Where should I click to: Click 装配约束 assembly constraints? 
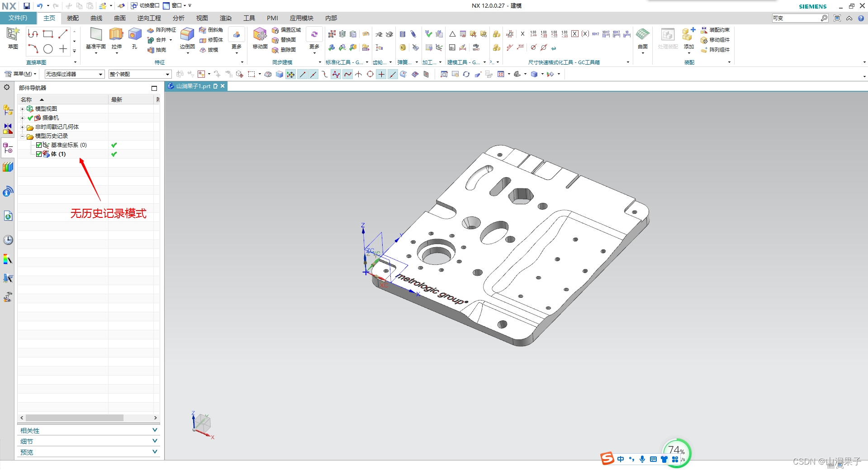pos(715,30)
